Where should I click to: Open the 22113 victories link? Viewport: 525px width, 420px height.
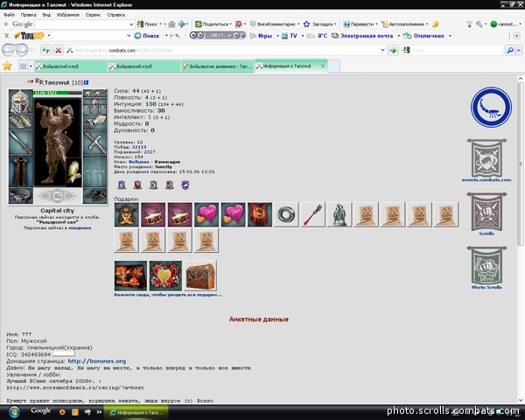(139, 147)
